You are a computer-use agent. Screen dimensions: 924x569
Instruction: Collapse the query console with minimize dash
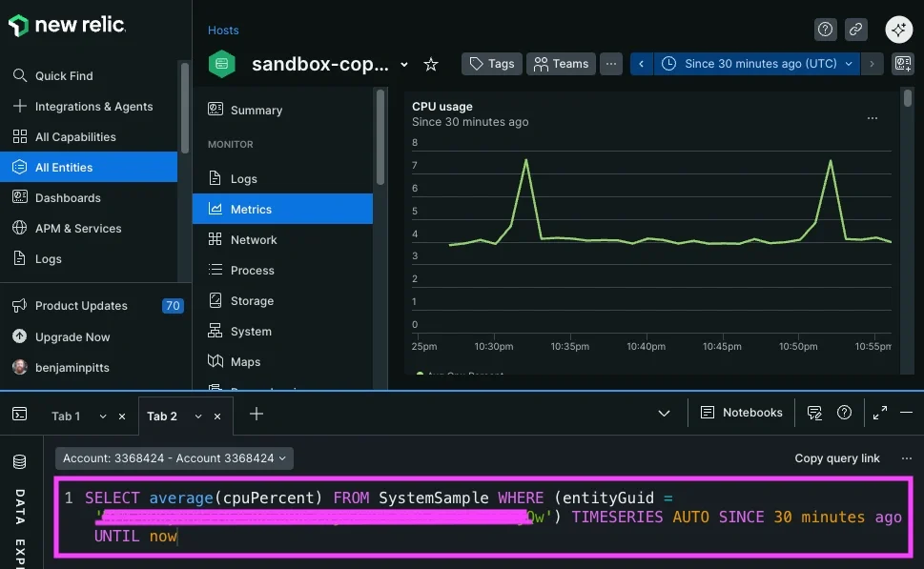[906, 413]
